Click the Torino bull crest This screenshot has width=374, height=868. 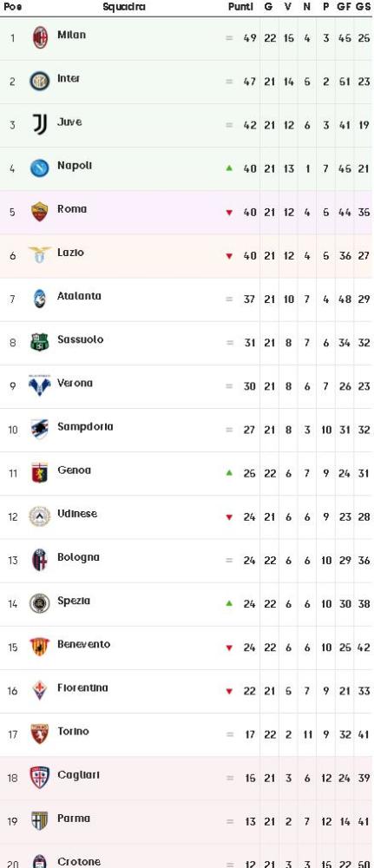tap(39, 733)
